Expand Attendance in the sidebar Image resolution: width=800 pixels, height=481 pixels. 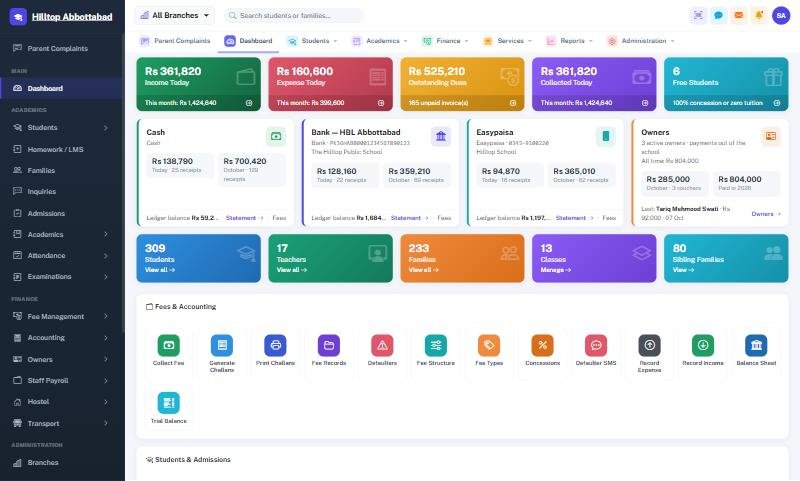(61, 256)
